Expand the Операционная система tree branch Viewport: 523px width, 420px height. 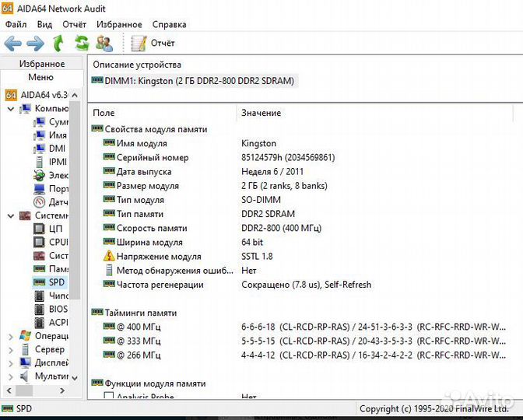click(11, 336)
